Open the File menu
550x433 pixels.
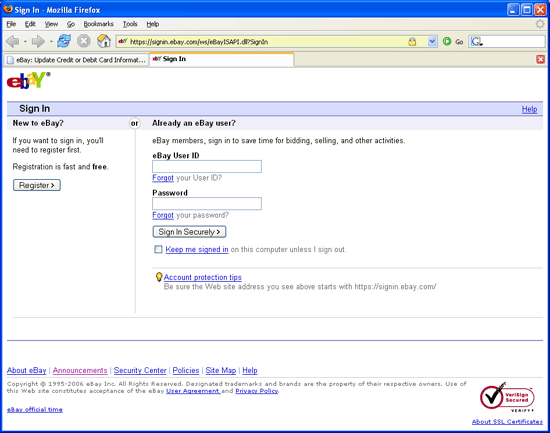coord(11,24)
